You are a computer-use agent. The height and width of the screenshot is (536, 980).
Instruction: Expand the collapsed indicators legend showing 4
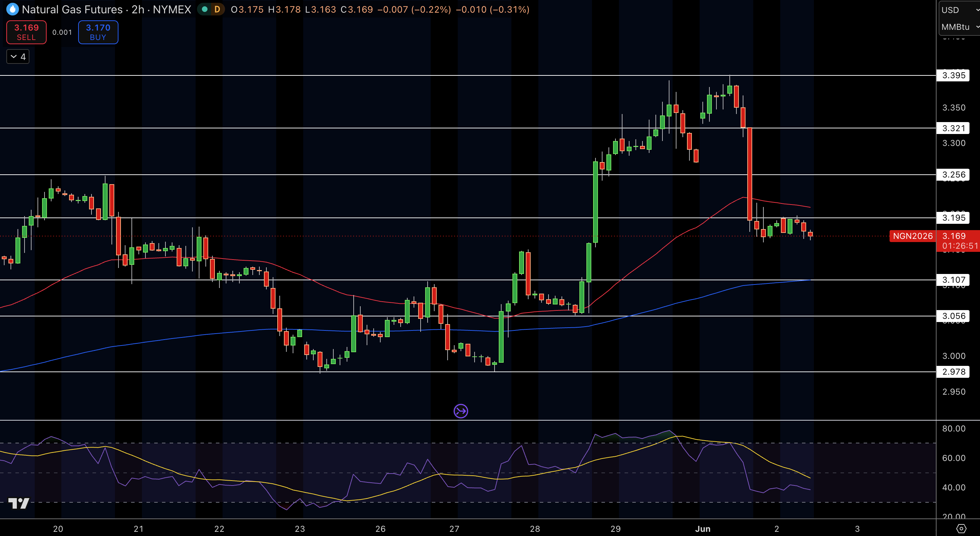[x=18, y=57]
